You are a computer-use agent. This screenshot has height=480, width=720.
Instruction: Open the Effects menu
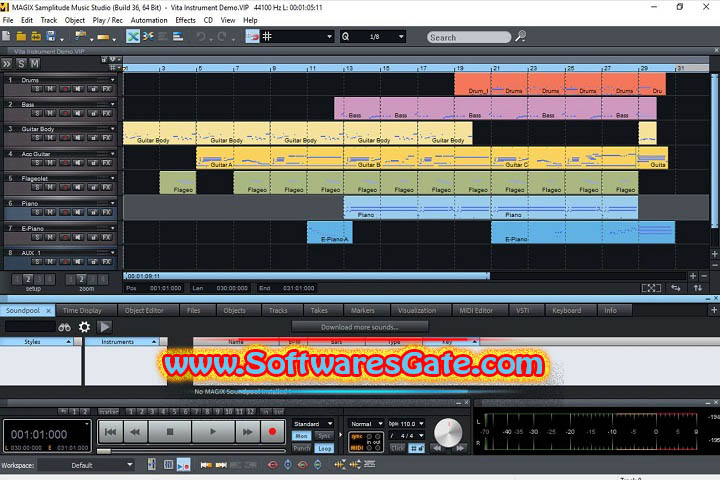point(185,20)
